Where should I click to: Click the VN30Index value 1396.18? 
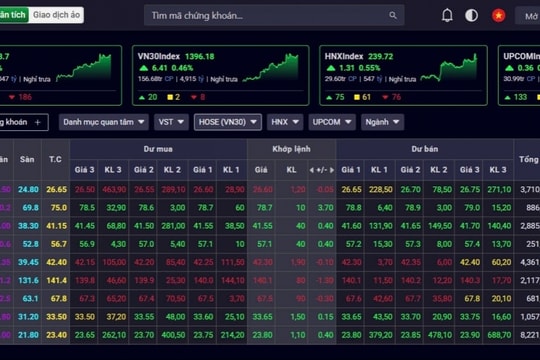(199, 56)
